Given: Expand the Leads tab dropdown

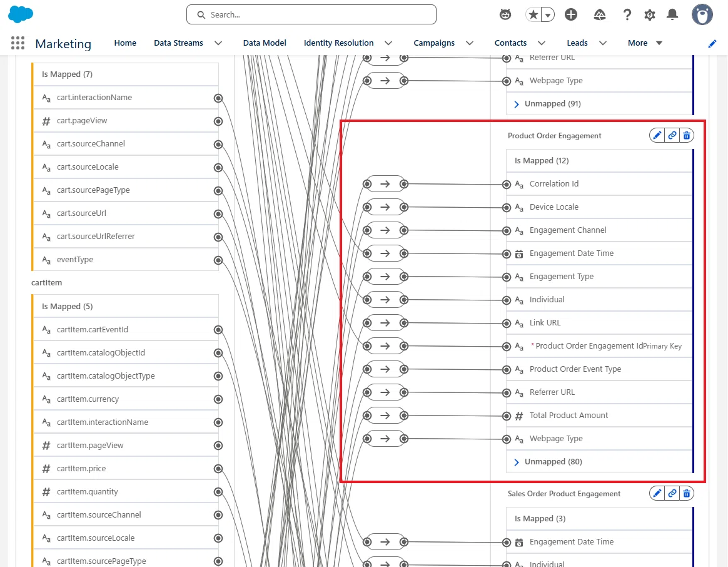Looking at the screenshot, I should pos(603,43).
